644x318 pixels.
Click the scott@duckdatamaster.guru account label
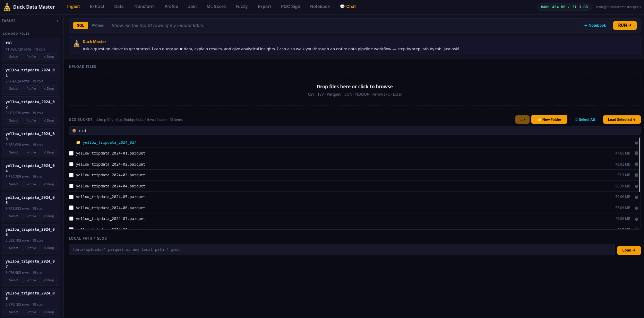pos(618,7)
